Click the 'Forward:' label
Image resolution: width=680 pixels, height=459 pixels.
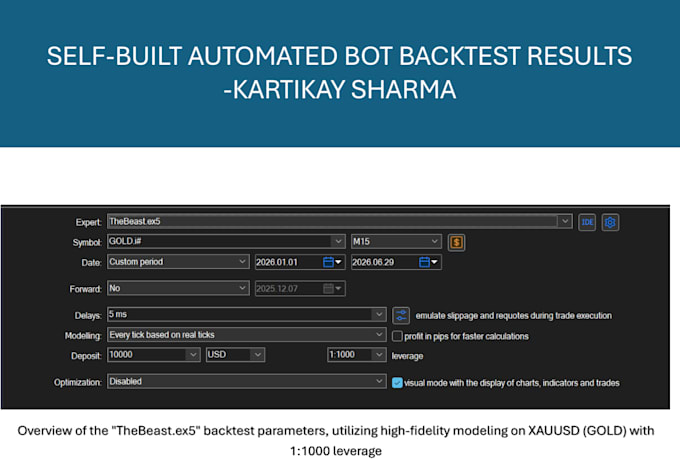[85, 289]
